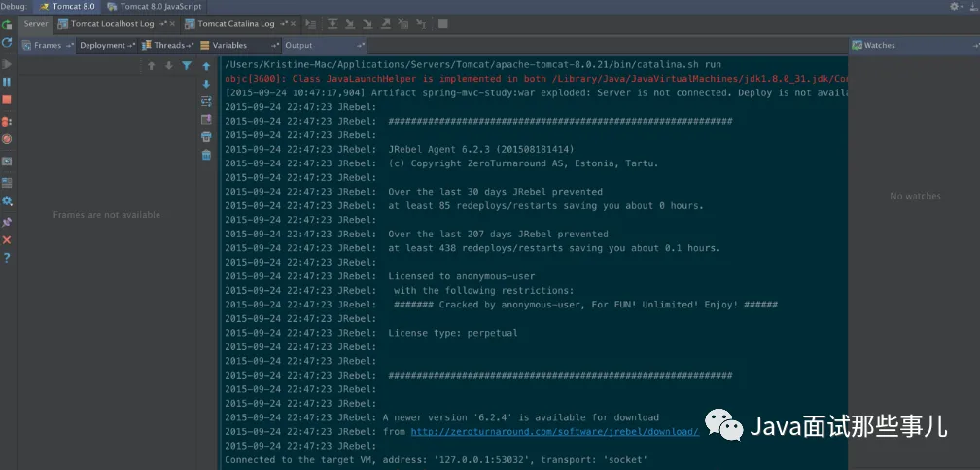
Task: Pause the running program
Action: coord(7,82)
